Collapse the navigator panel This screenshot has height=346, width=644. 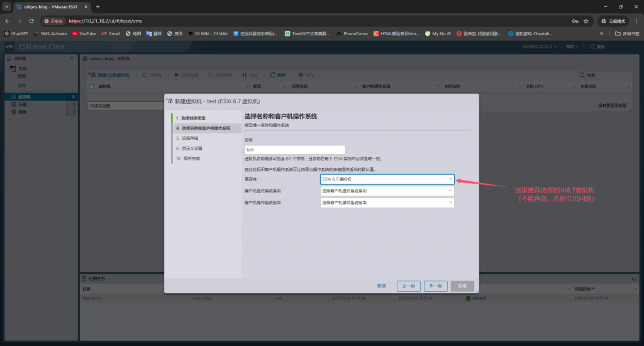pyautogui.click(x=72, y=59)
